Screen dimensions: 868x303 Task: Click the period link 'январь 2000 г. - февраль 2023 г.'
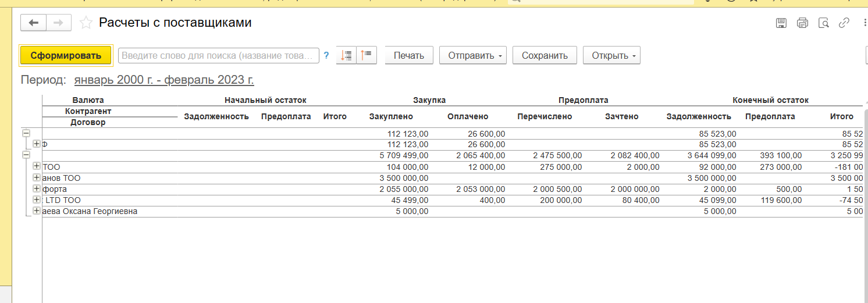[164, 80]
